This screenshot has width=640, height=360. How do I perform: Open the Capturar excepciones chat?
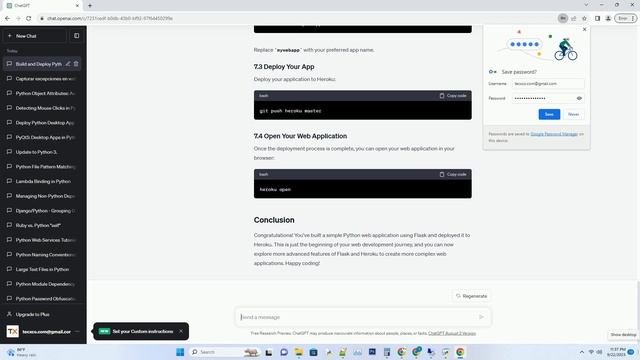(x=42, y=78)
